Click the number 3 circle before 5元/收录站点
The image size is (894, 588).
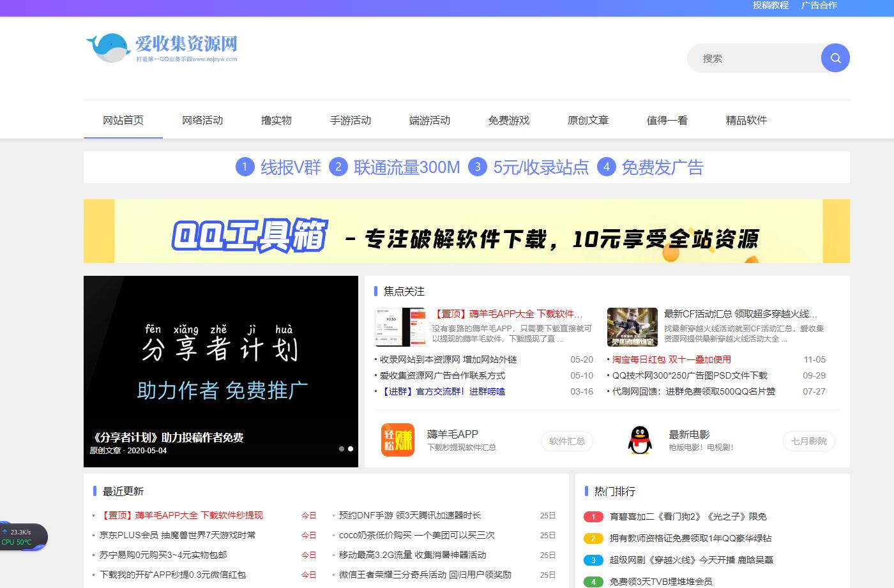coord(478,167)
